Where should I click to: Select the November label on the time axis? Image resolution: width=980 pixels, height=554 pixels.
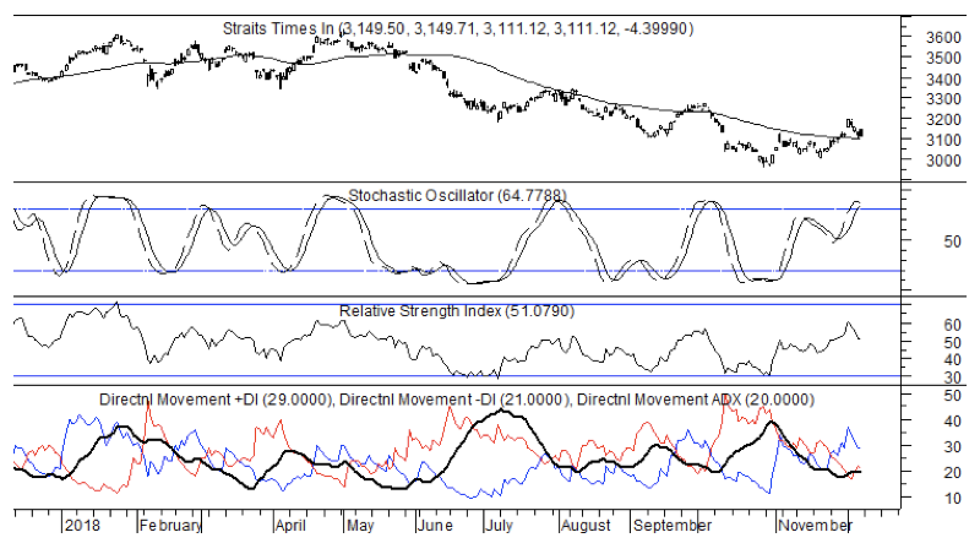tap(815, 526)
